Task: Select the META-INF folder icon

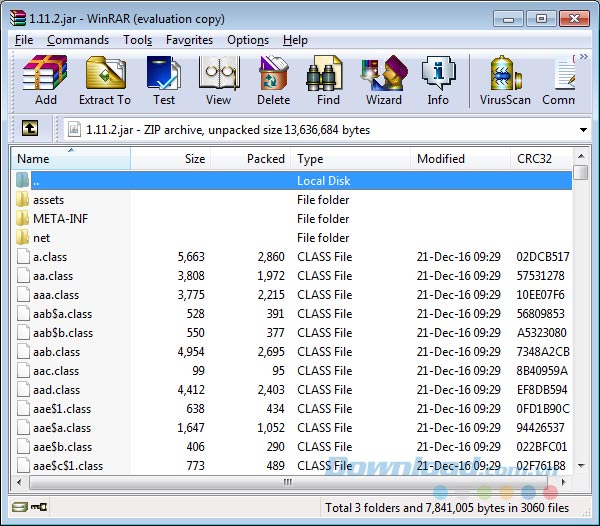Action: pyautogui.click(x=23, y=218)
